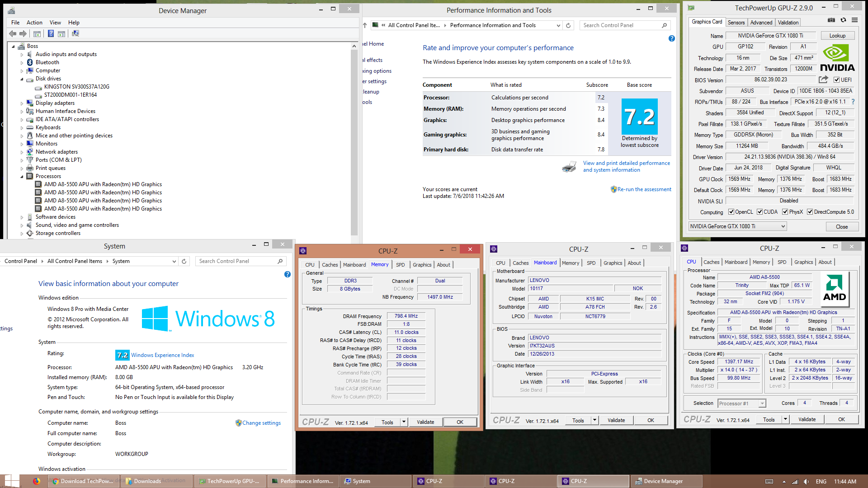Toggle the OpenCL checkbox

pos(731,212)
